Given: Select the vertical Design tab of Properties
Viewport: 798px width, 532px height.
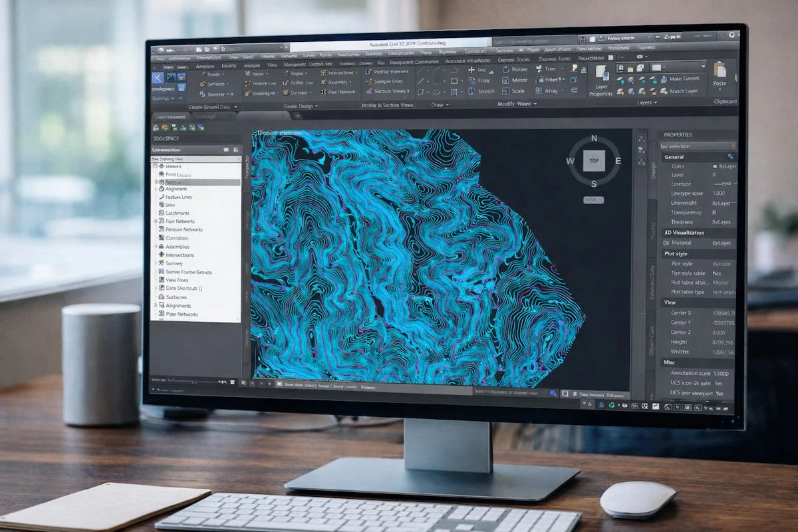Looking at the screenshot, I should coord(653,171).
